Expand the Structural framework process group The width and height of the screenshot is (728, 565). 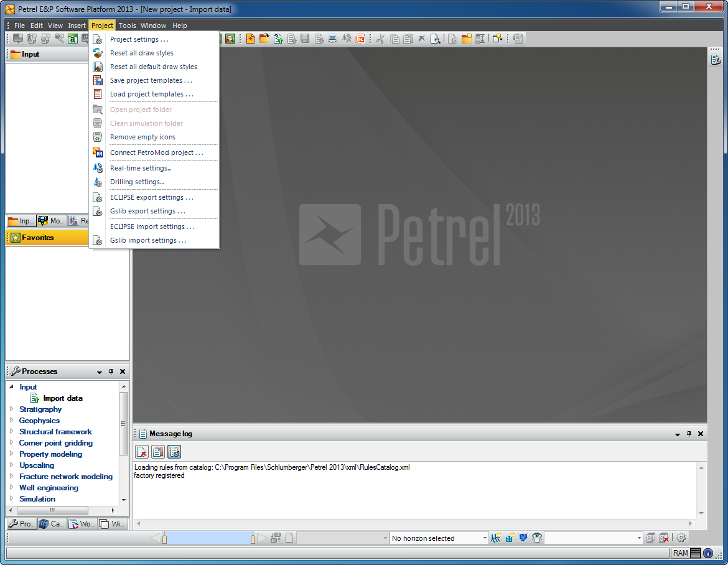click(12, 431)
